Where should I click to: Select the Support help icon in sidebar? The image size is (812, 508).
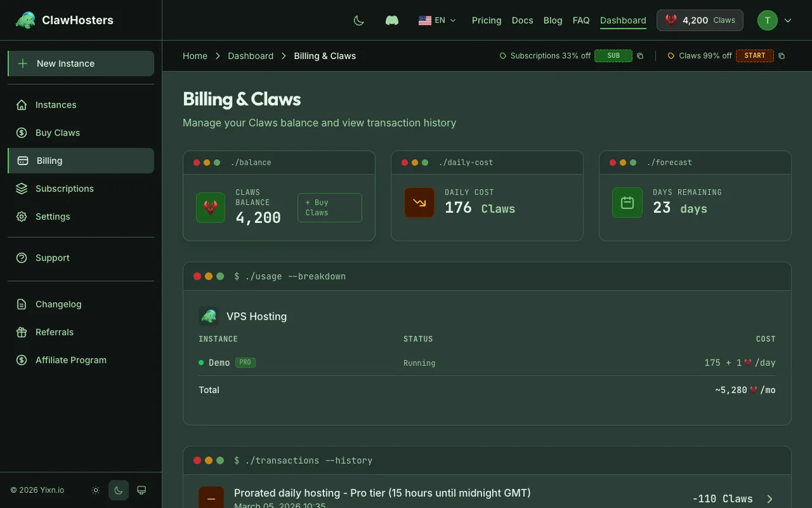tap(20, 258)
